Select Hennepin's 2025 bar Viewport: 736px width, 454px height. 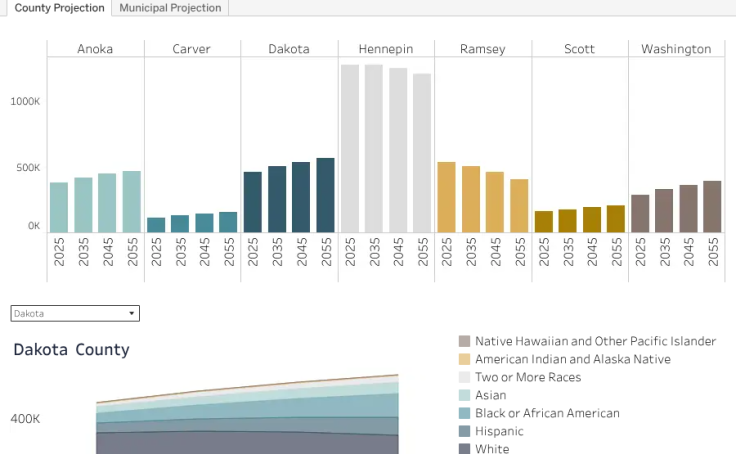tap(350, 148)
